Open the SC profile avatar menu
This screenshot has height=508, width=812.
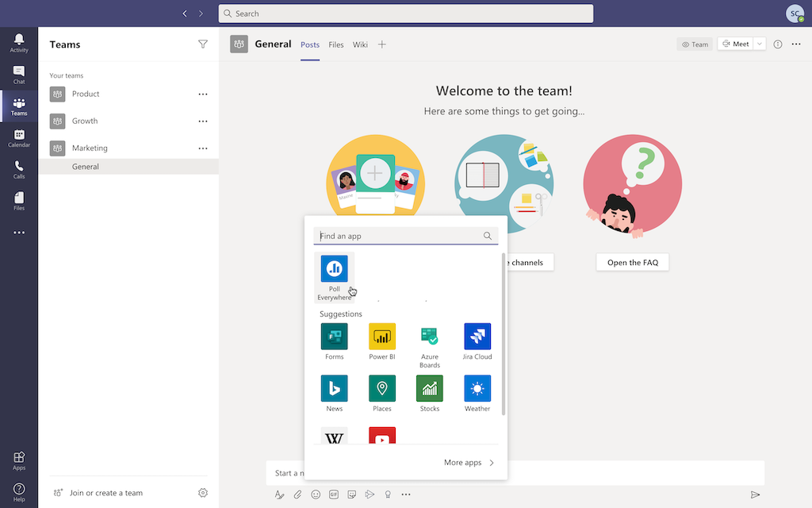pos(795,13)
